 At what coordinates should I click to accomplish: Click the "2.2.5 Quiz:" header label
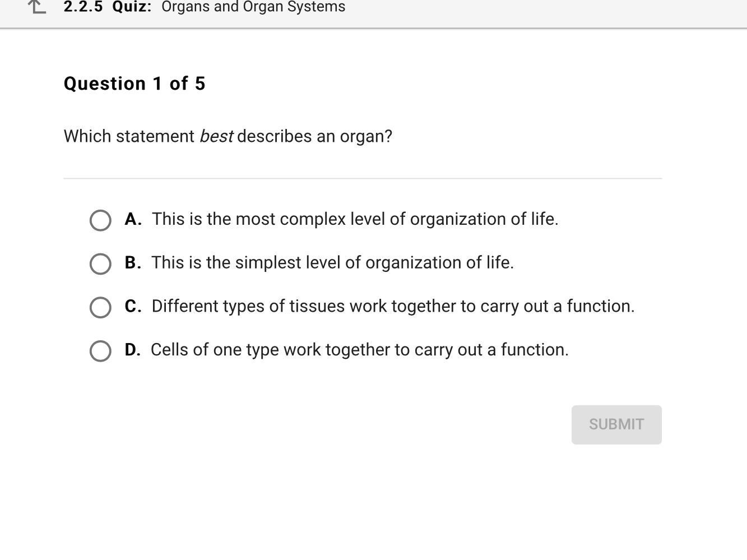pos(108,7)
